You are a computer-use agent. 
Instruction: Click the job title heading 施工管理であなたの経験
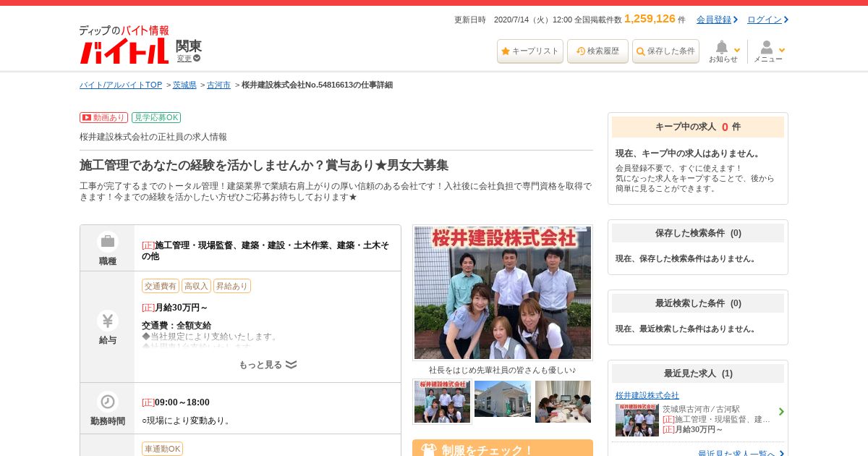[x=264, y=165]
